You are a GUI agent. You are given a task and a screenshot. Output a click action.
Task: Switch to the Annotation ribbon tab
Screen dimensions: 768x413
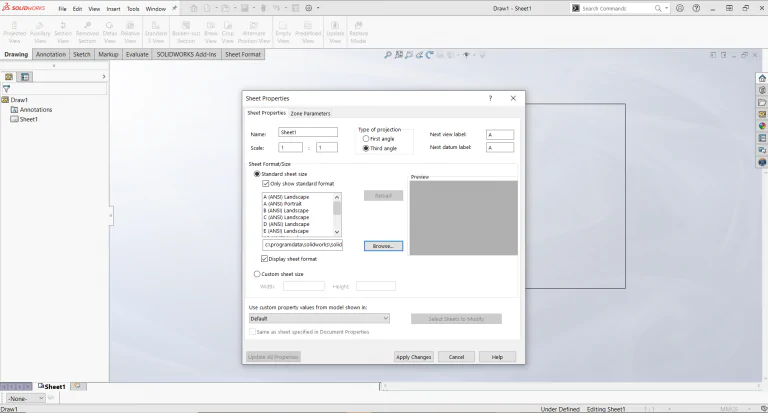click(50, 54)
